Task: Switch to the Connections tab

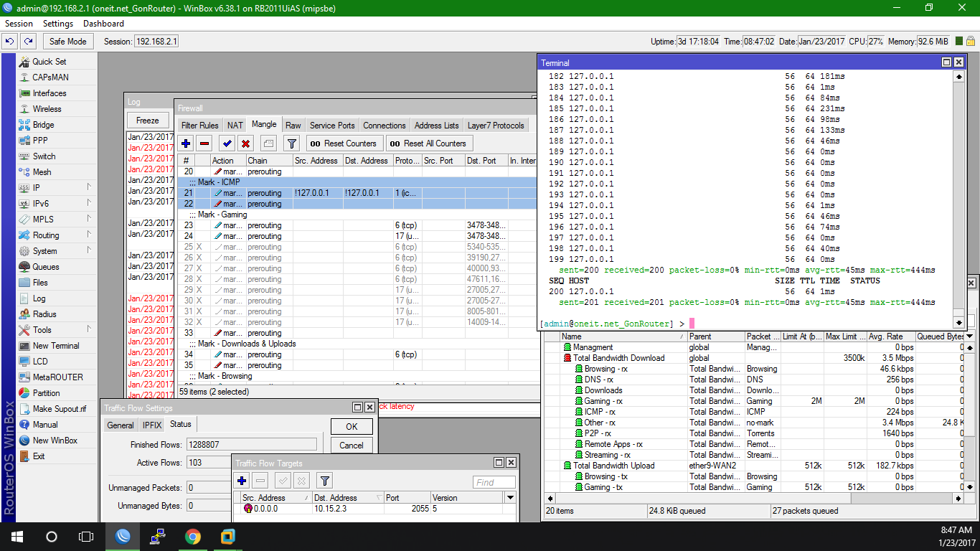Action: (x=385, y=126)
